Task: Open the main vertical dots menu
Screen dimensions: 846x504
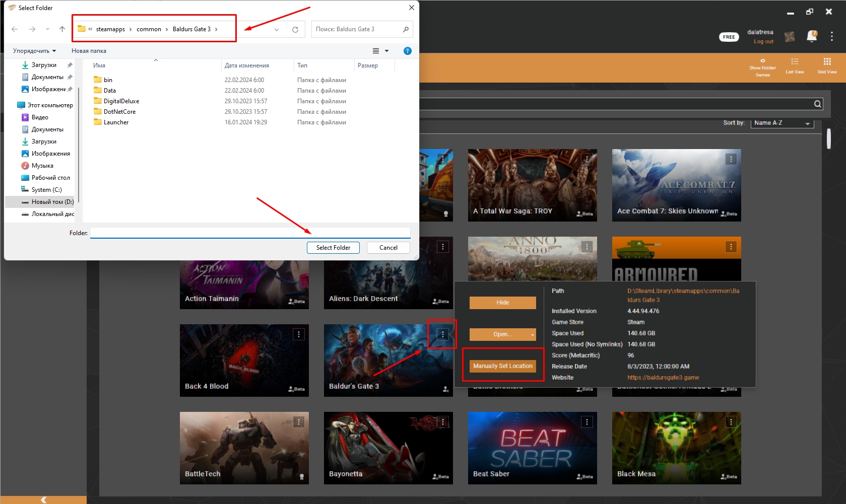Action: 832,36
